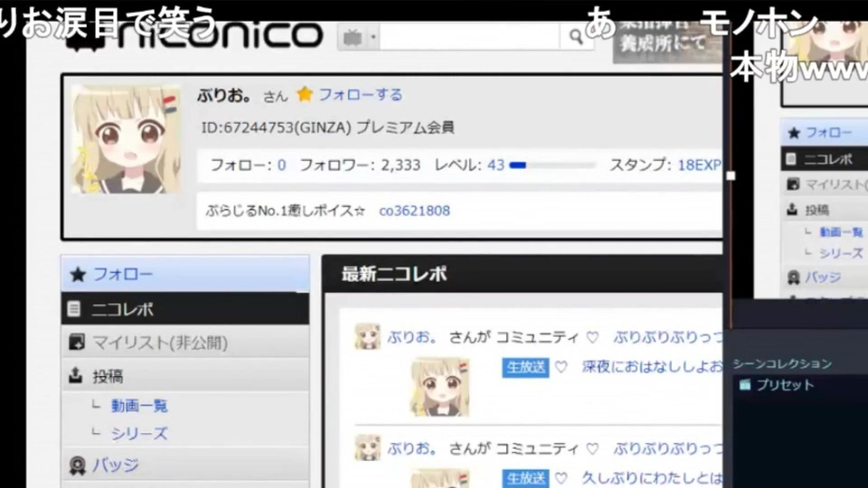Select ニコレポ in the left sidebar
Viewport: 868px width, 488px height.
(x=184, y=309)
